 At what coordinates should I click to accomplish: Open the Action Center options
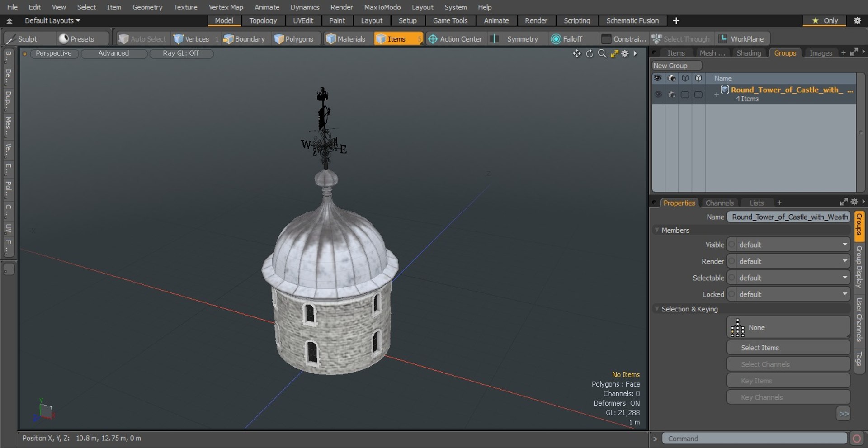coord(455,39)
